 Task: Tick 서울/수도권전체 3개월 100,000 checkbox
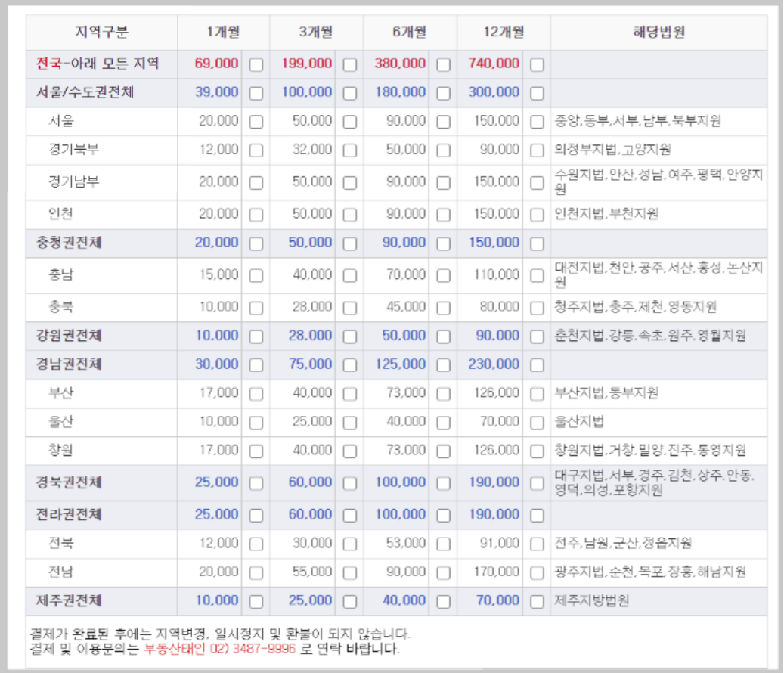pyautogui.click(x=350, y=93)
